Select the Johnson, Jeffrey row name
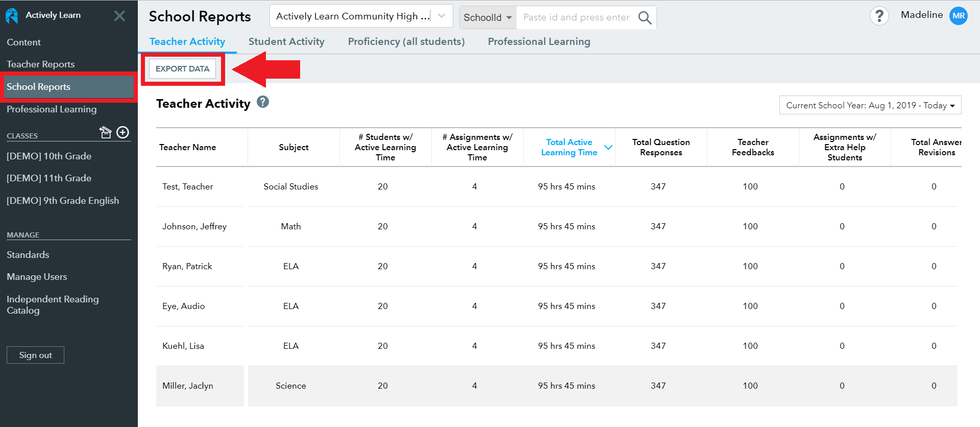Screen dimensions: 980x427 194,226
